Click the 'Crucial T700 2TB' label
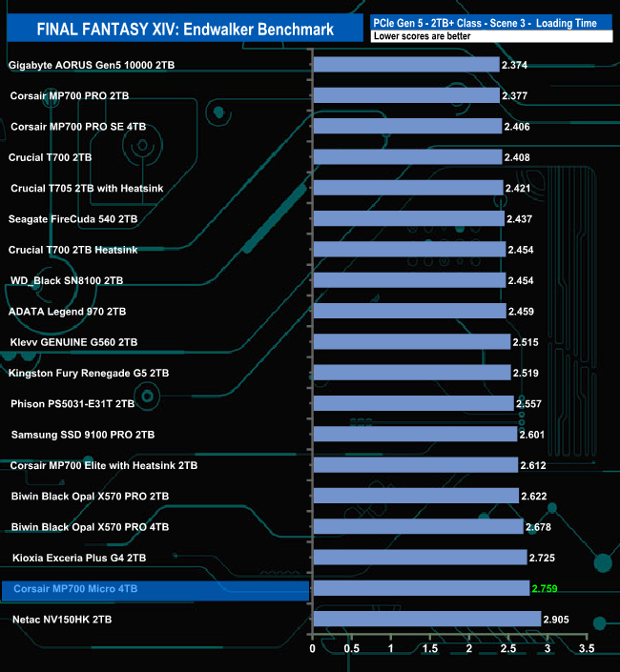 (51, 157)
